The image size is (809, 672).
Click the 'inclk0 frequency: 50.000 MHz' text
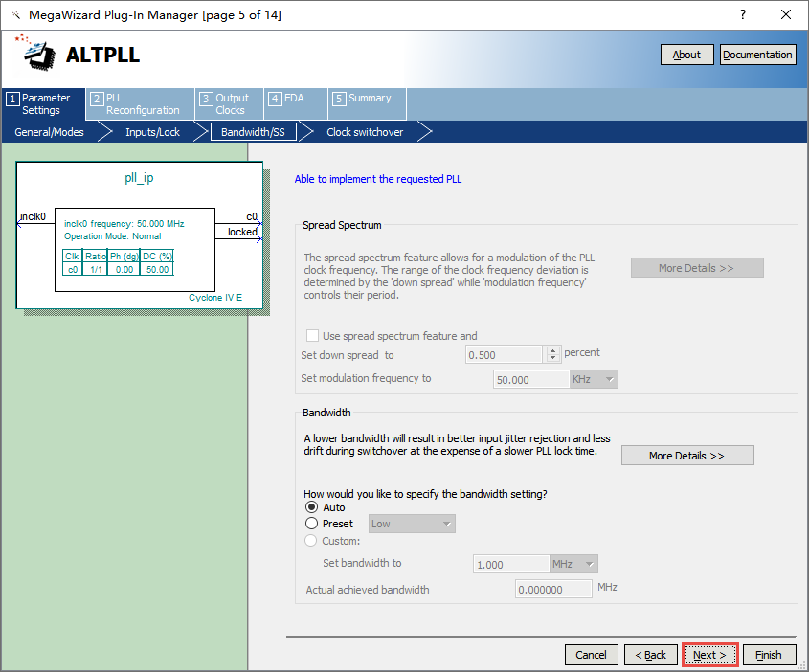124,224
